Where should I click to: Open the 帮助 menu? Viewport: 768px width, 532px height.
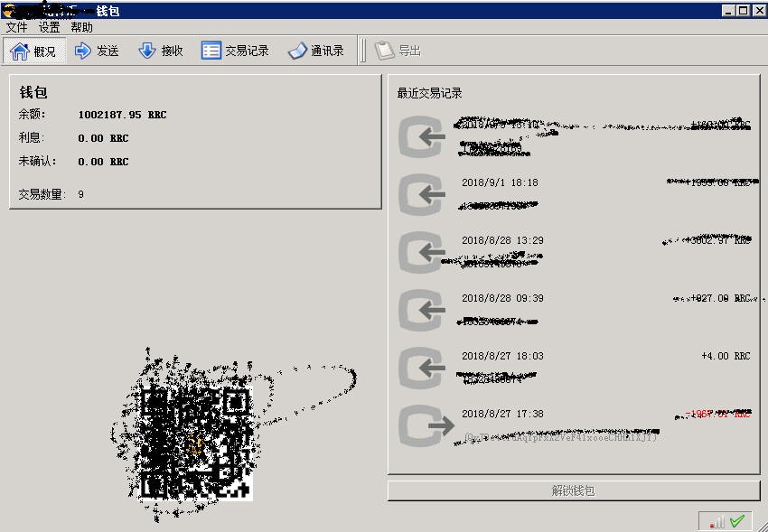coord(81,27)
